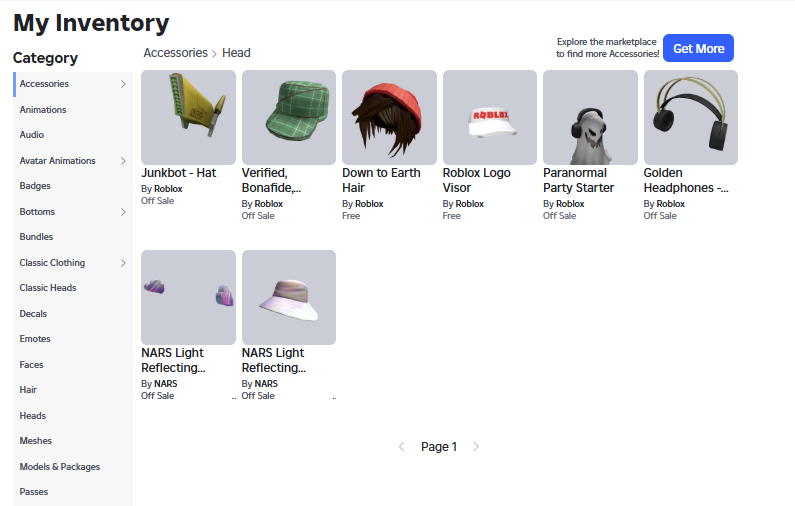Image resolution: width=795 pixels, height=506 pixels.
Task: Select the Bottoms category
Action: (x=73, y=212)
